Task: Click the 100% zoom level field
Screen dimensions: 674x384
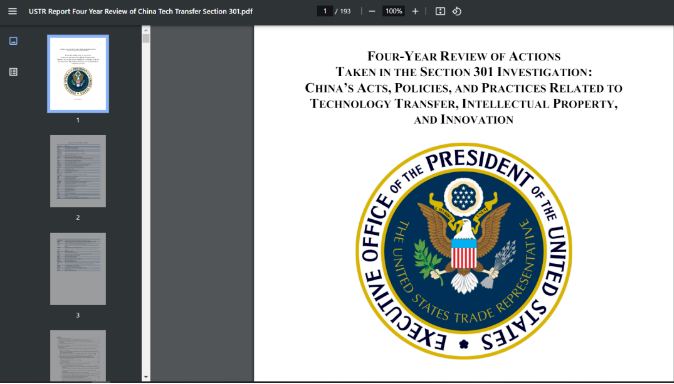Action: [x=393, y=11]
